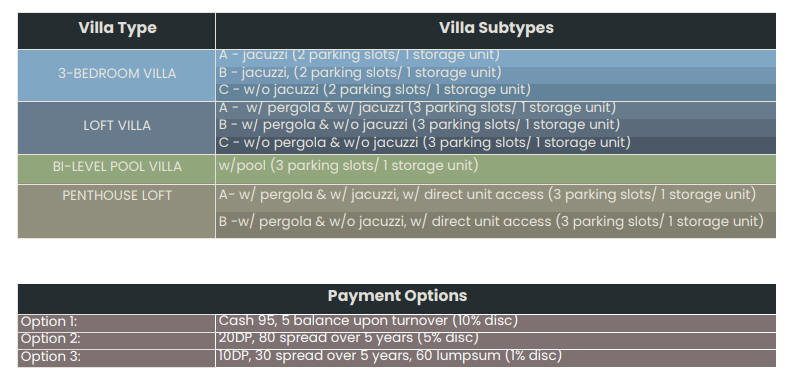790x377 pixels.
Task: Select the LOFT VILLA cell
Action: tap(116, 128)
